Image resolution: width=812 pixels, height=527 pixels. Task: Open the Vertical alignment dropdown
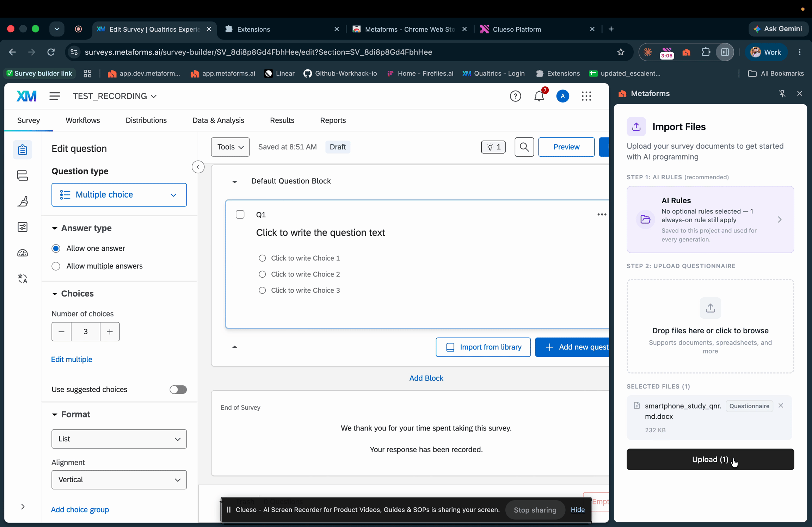point(119,480)
